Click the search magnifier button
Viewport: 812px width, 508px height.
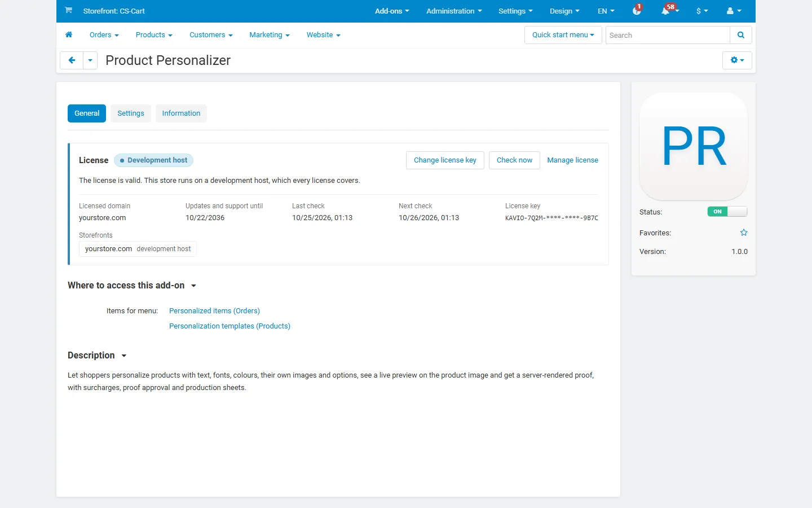pyautogui.click(x=741, y=35)
